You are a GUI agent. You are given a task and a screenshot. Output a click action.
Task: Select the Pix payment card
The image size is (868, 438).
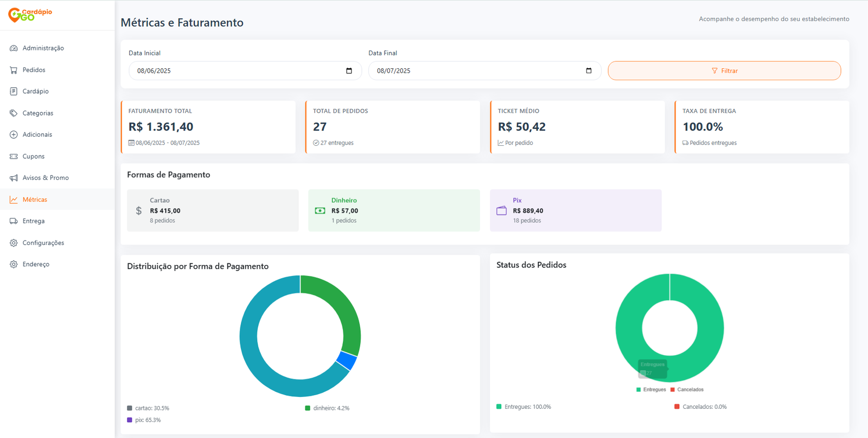click(x=575, y=210)
